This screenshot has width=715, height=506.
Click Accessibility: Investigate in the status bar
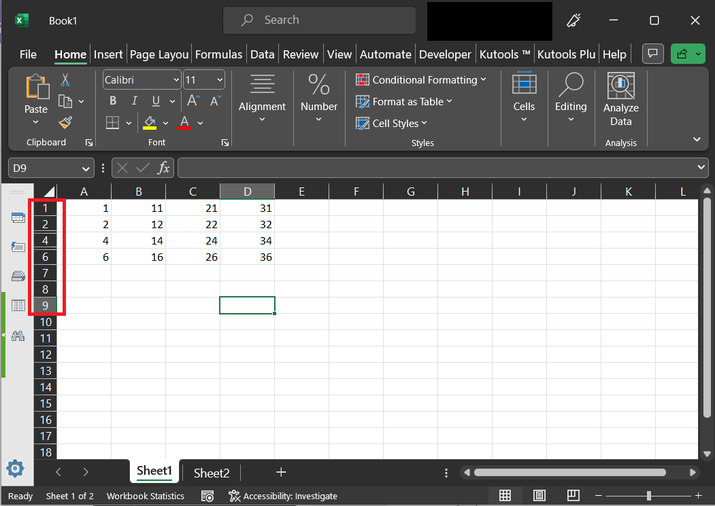pyautogui.click(x=282, y=496)
